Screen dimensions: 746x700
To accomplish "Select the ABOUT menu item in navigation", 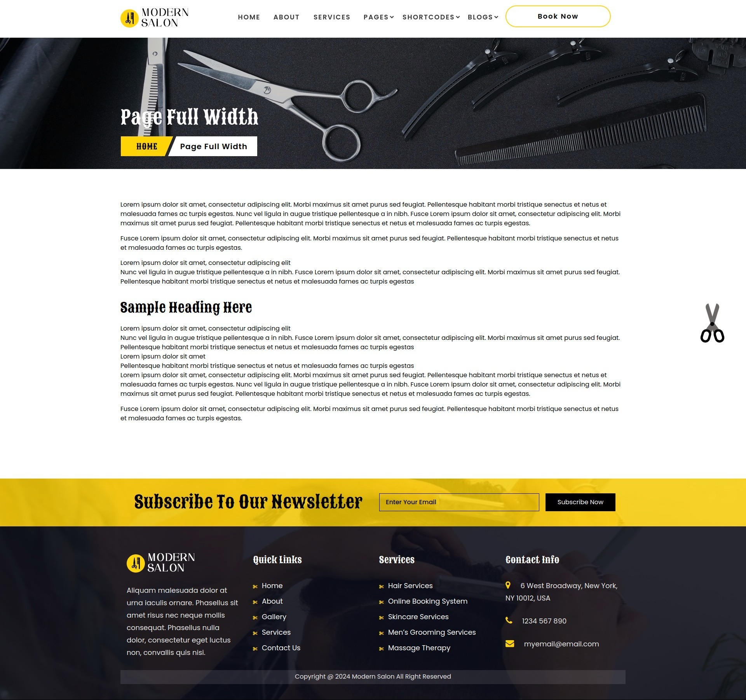I will [286, 16].
